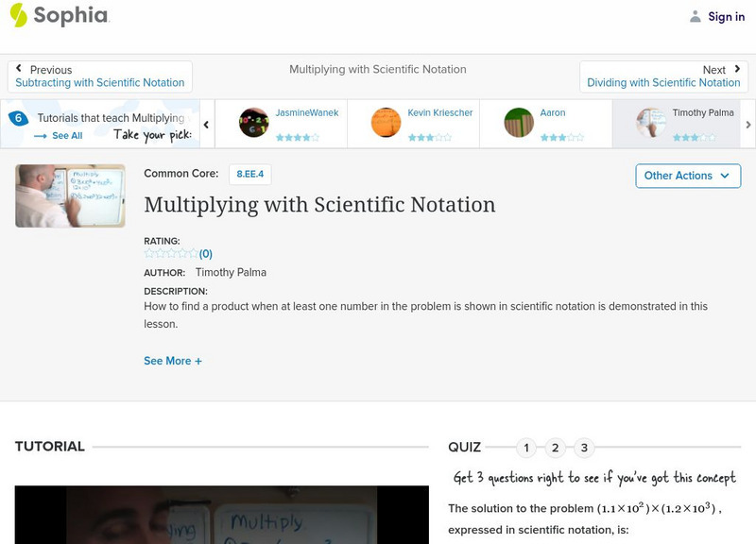Rate the tutorial with the first star
This screenshot has height=544, width=756.
(148, 252)
